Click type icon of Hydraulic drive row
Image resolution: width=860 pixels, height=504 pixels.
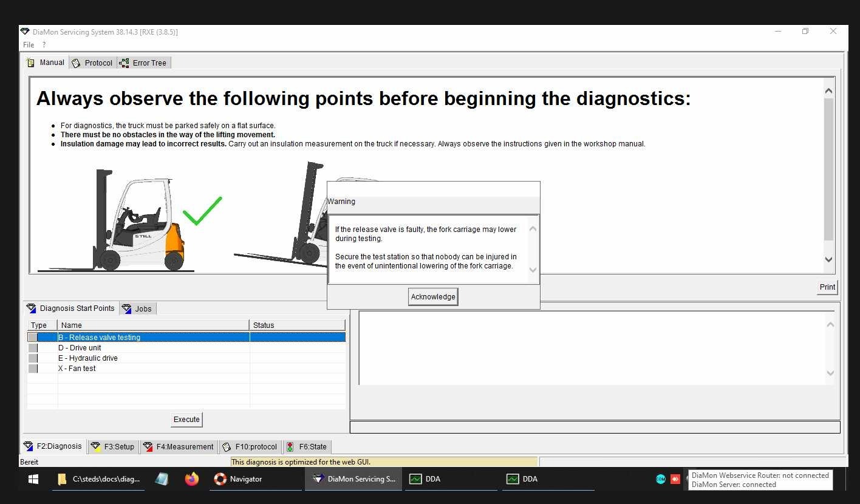point(33,358)
